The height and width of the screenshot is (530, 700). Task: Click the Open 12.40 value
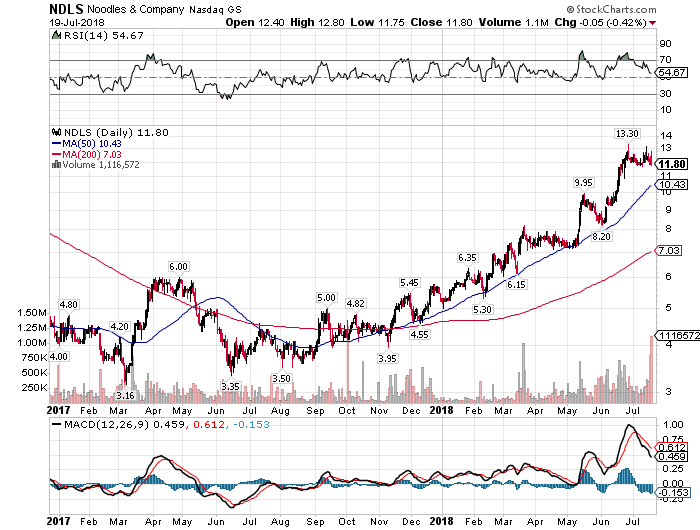[254, 22]
